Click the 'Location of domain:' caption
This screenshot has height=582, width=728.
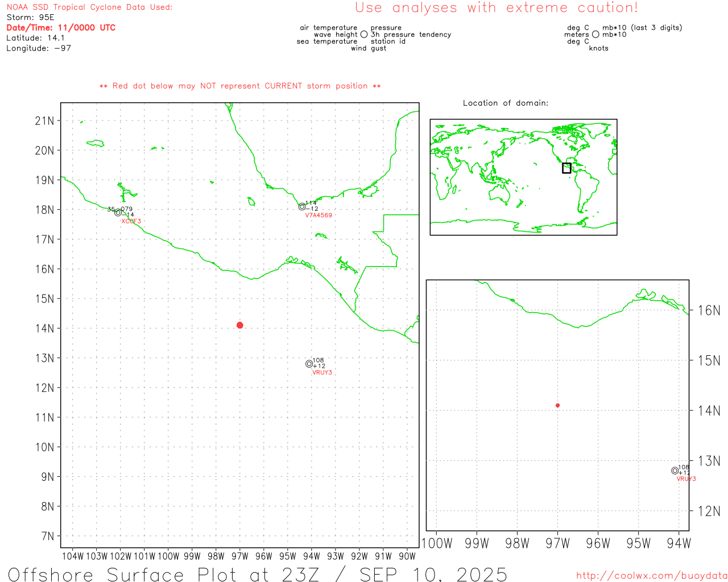[x=506, y=103]
